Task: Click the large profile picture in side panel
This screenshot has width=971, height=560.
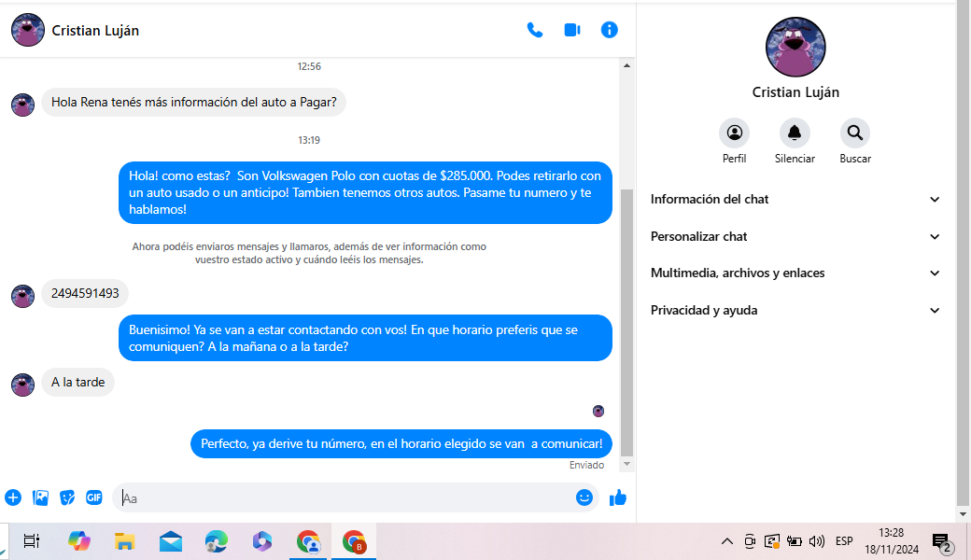Action: pos(795,47)
